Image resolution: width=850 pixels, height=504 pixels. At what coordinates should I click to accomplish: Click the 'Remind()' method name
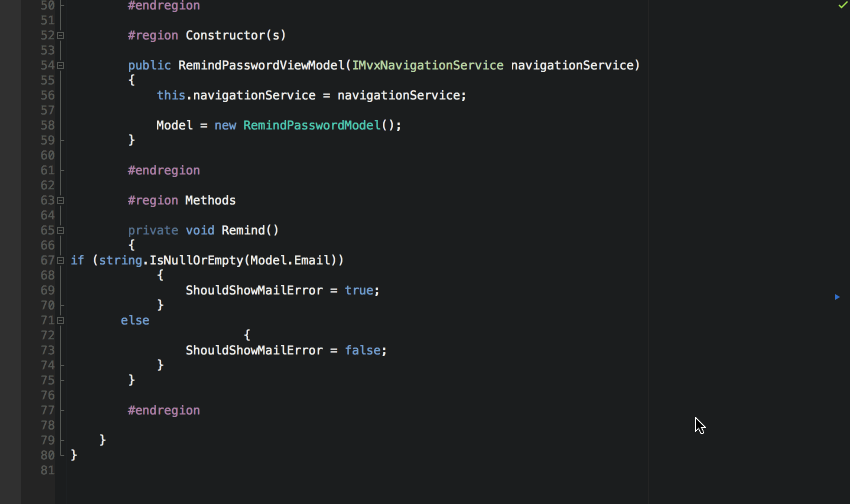click(x=250, y=230)
